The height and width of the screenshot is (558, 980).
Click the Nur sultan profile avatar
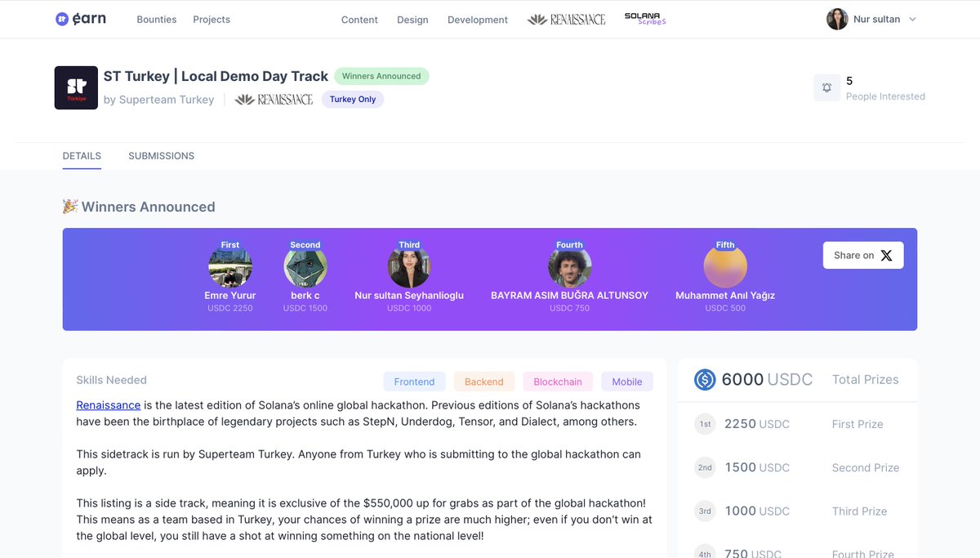click(837, 19)
